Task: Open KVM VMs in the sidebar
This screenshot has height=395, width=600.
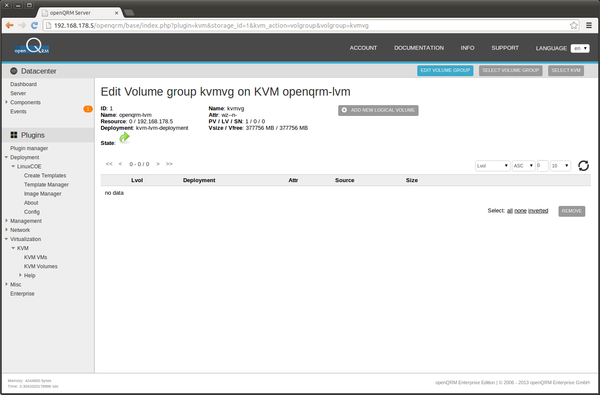Action: tap(36, 257)
